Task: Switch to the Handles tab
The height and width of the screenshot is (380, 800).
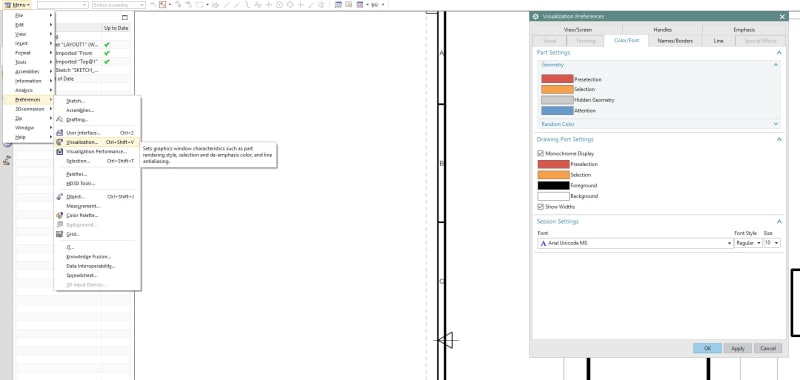Action: tap(662, 30)
